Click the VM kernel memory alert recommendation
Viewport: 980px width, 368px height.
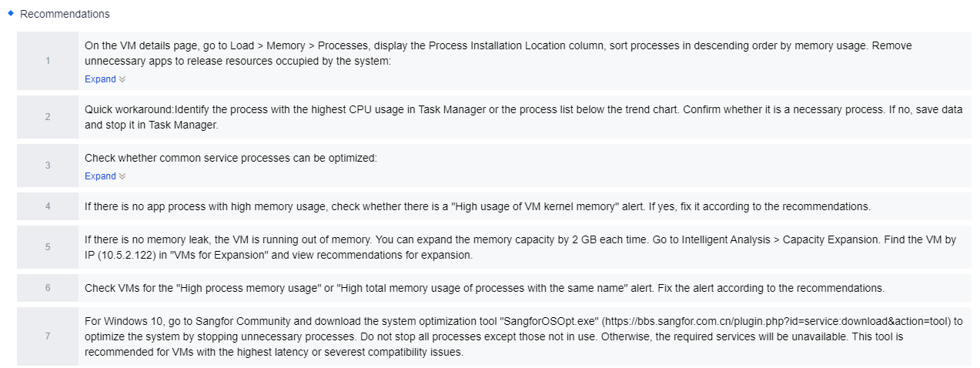(477, 206)
